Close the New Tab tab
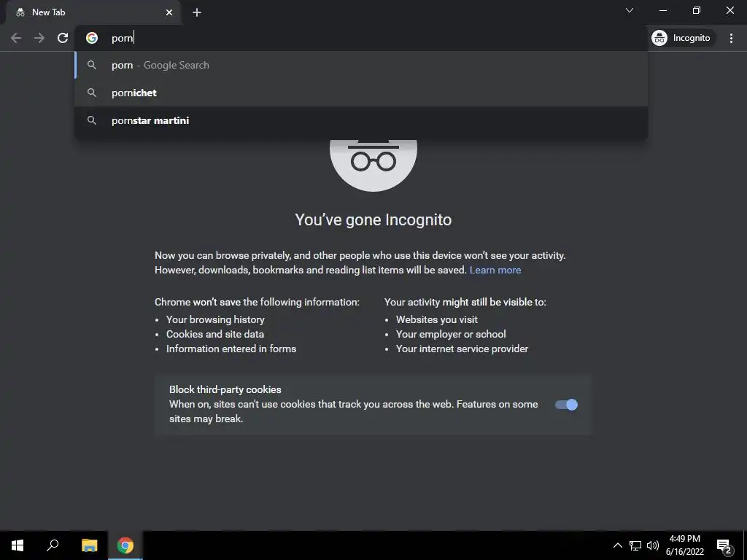 click(169, 12)
